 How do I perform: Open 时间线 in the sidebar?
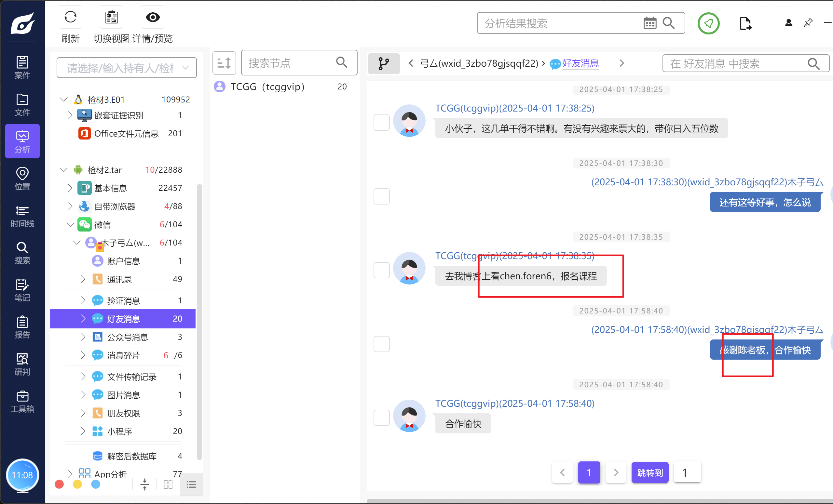tap(22, 216)
